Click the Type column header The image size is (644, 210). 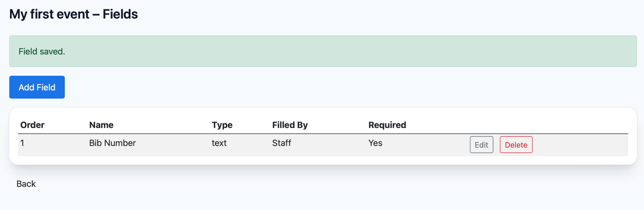[x=222, y=125]
